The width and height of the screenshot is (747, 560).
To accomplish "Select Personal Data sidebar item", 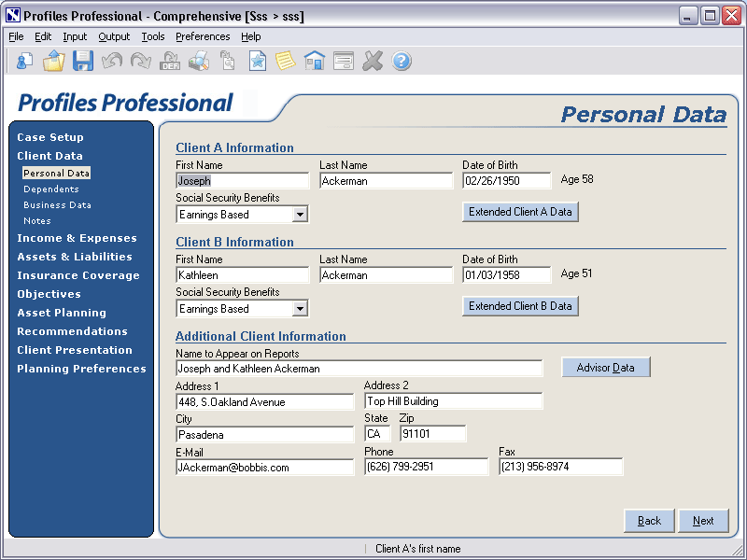I will point(56,174).
